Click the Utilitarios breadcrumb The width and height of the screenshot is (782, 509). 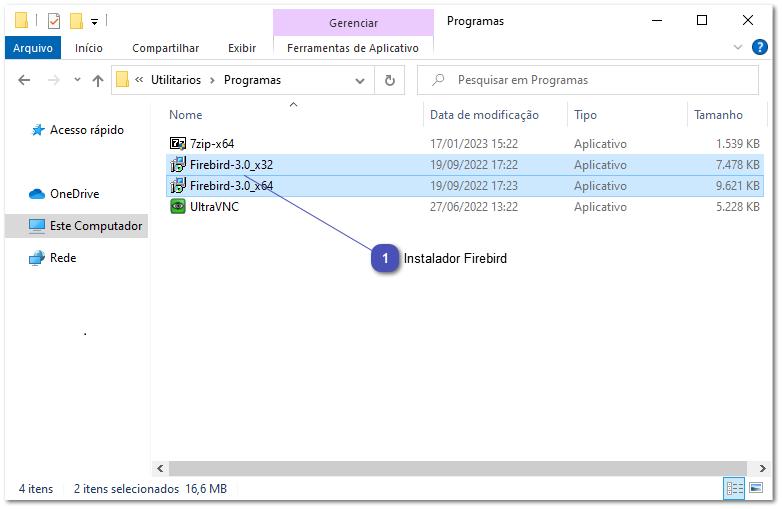[176, 80]
